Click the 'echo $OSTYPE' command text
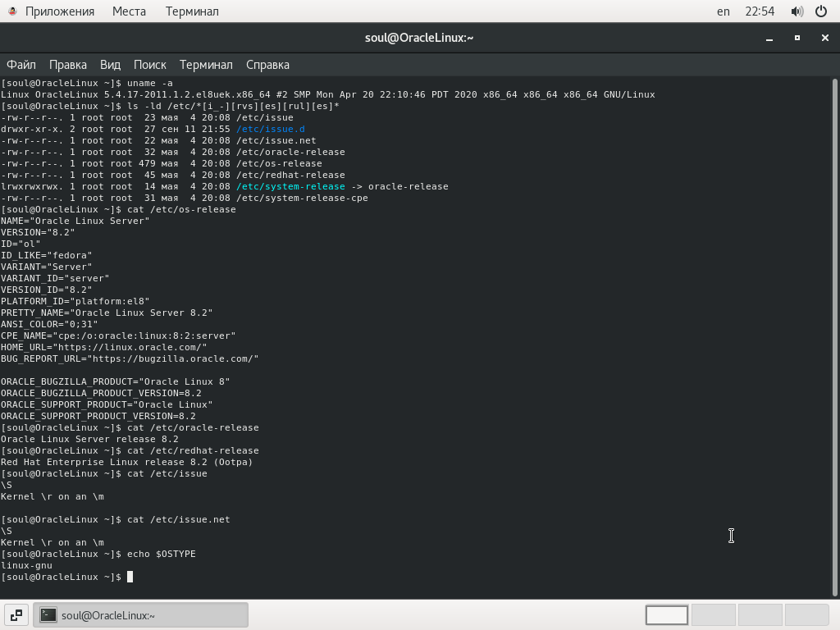 tap(162, 554)
